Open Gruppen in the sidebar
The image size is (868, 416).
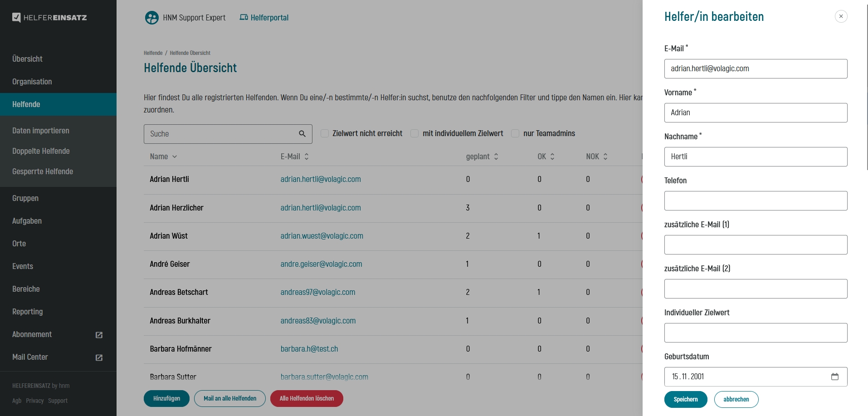(25, 198)
